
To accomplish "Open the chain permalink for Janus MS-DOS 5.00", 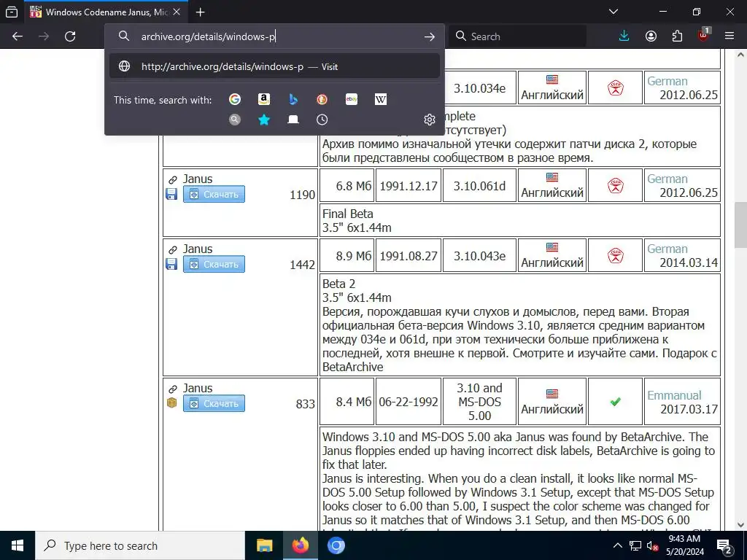I will (172, 389).
